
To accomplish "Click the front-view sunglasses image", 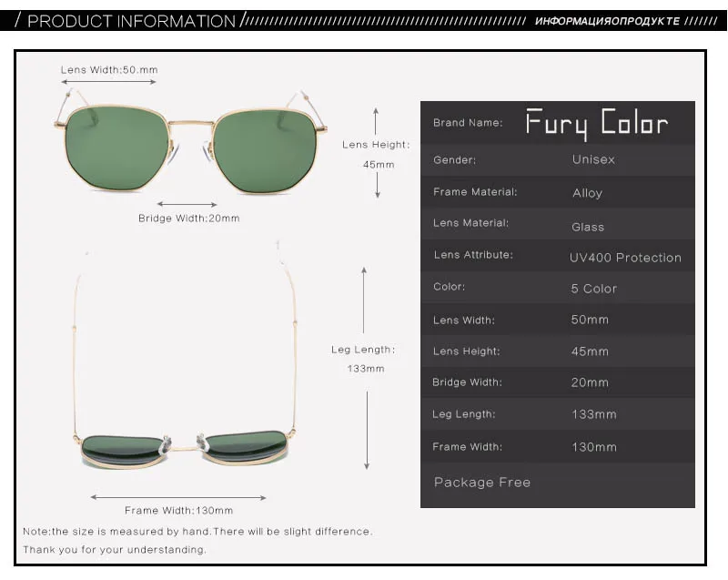I will (x=190, y=141).
